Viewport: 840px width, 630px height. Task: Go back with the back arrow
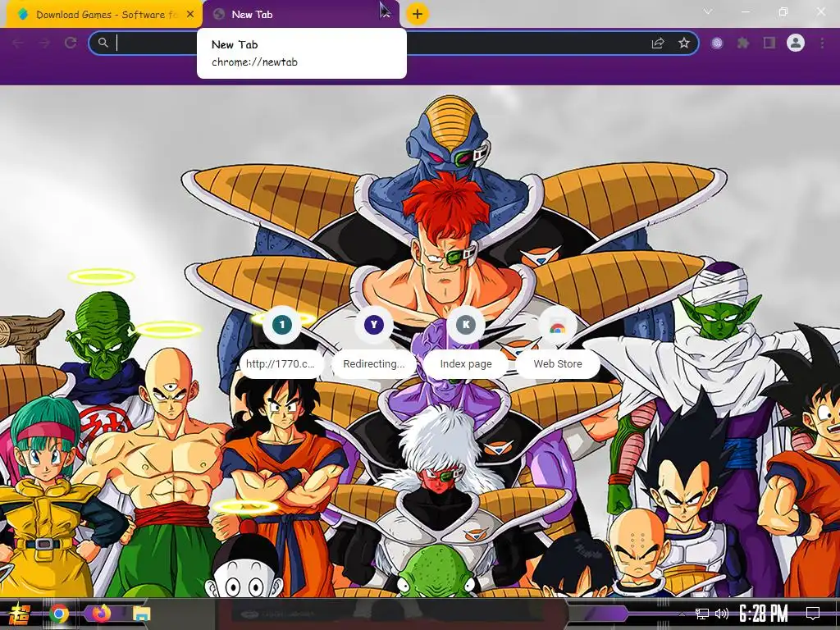[18, 43]
